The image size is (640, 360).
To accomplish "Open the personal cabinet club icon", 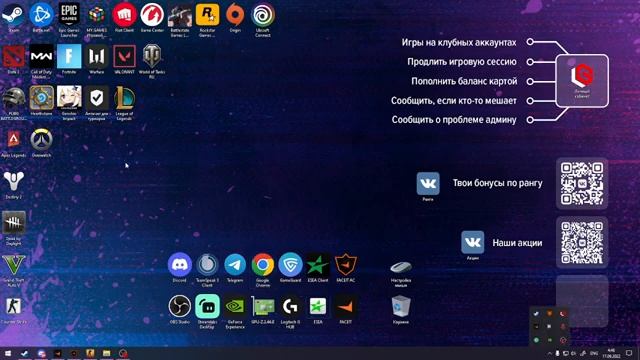I will [x=582, y=81].
